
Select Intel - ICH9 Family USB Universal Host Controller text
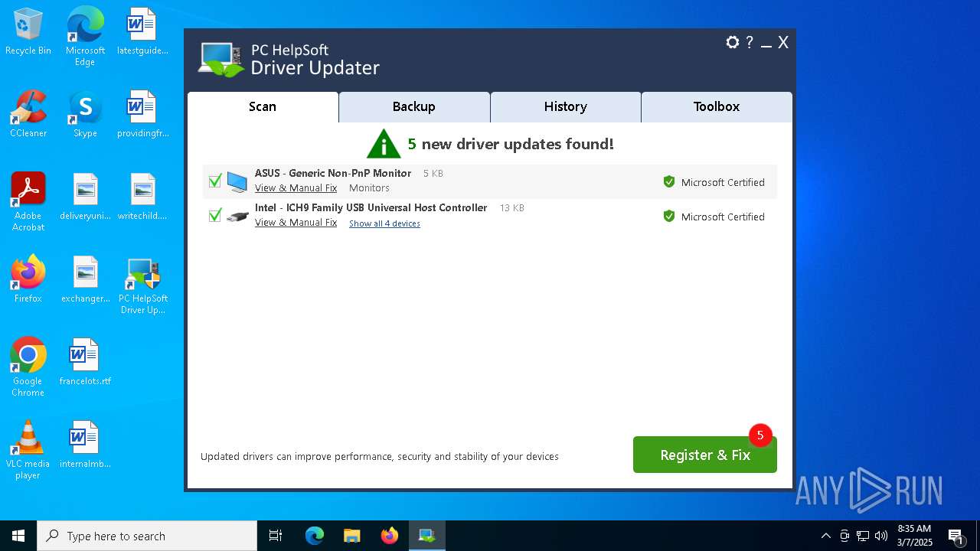click(x=371, y=208)
